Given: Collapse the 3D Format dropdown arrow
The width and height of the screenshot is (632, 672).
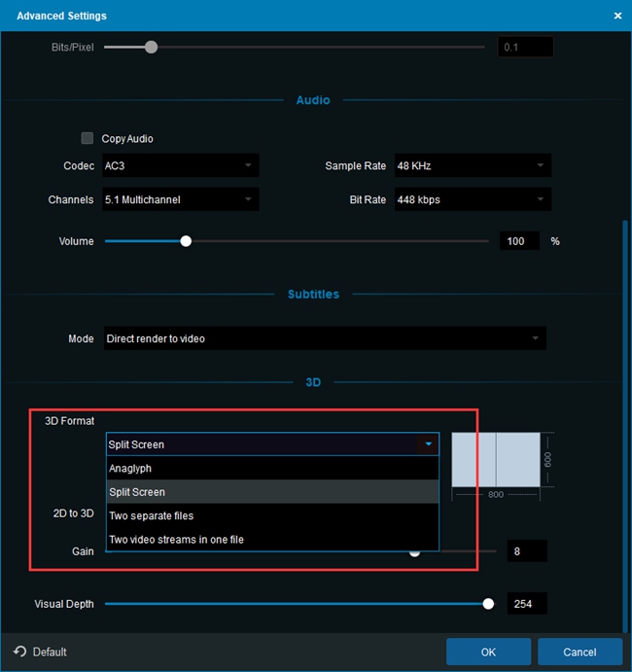Looking at the screenshot, I should (428, 444).
